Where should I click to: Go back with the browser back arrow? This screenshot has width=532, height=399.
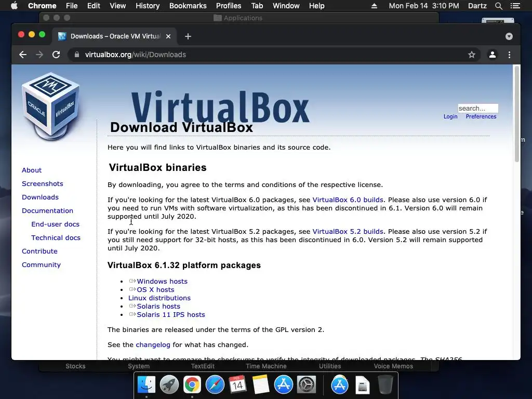(x=23, y=55)
